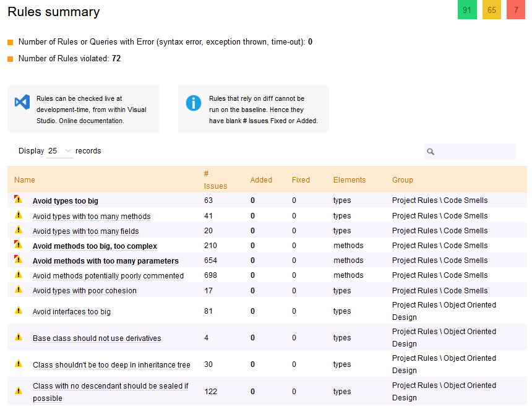Image resolution: width=532 pixels, height=409 pixels.
Task: Open Class shouldn't be too deep in inheritance tree
Action: [x=111, y=365]
